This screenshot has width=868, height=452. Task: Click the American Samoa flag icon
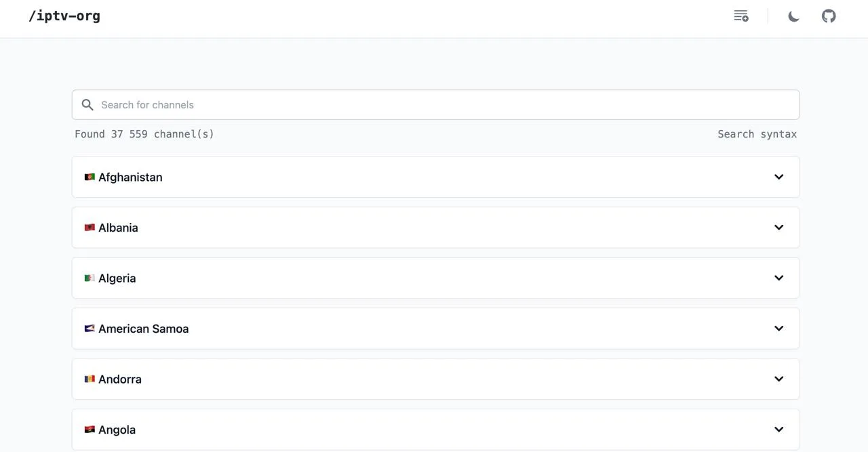(x=90, y=329)
